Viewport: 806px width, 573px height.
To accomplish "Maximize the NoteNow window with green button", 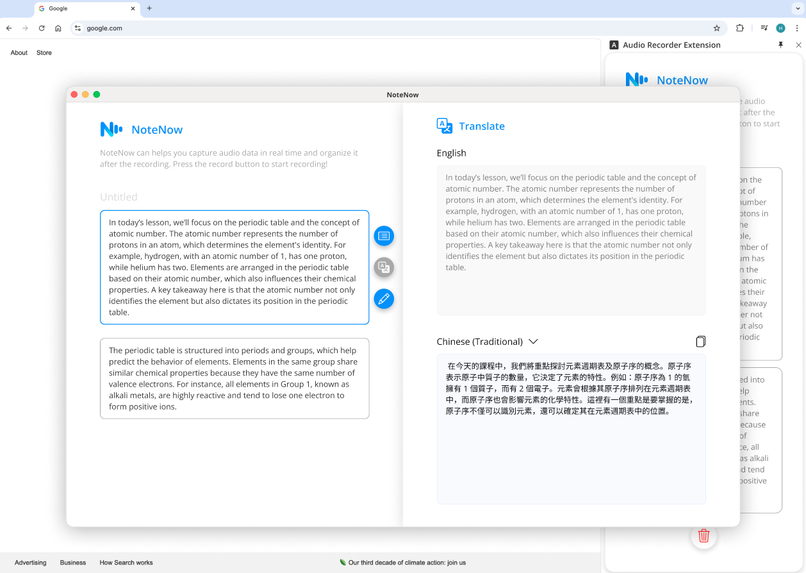I will (x=97, y=95).
